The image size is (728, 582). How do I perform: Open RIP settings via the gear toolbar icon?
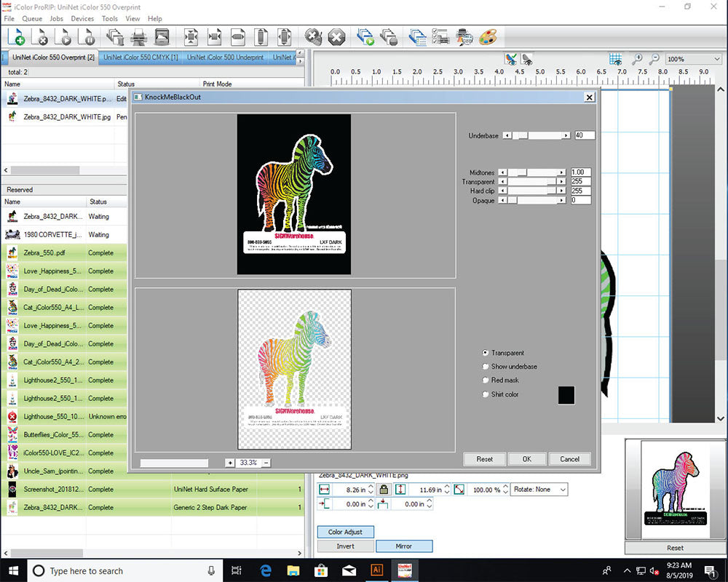tap(314, 36)
